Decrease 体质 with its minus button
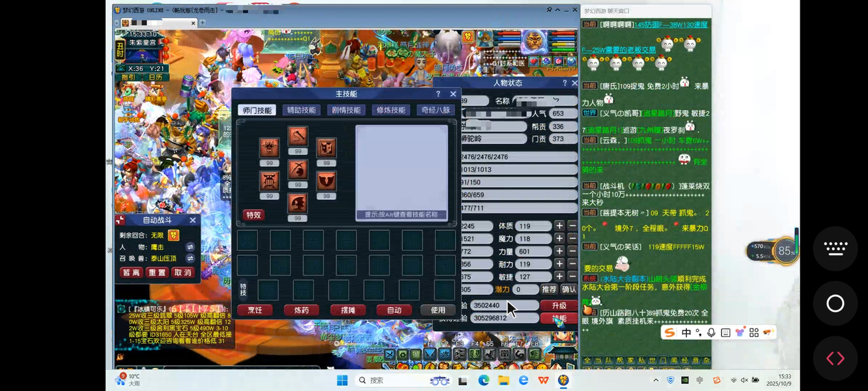 tap(572, 226)
